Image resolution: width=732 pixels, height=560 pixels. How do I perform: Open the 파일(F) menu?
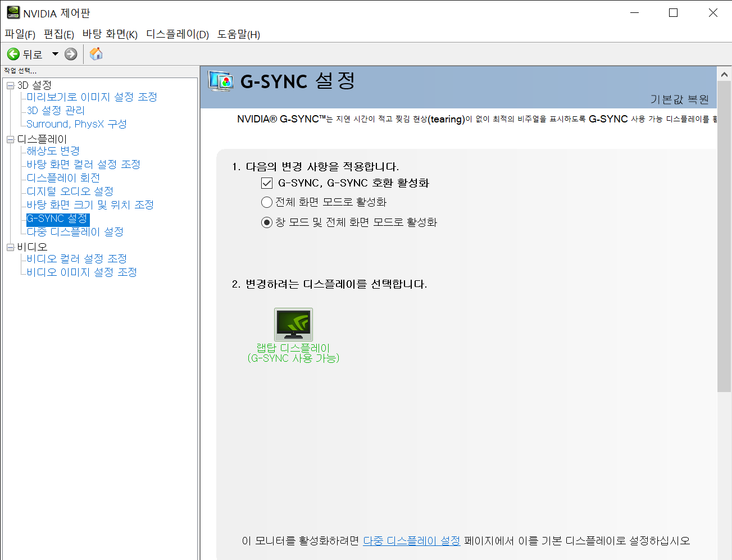pos(20,34)
